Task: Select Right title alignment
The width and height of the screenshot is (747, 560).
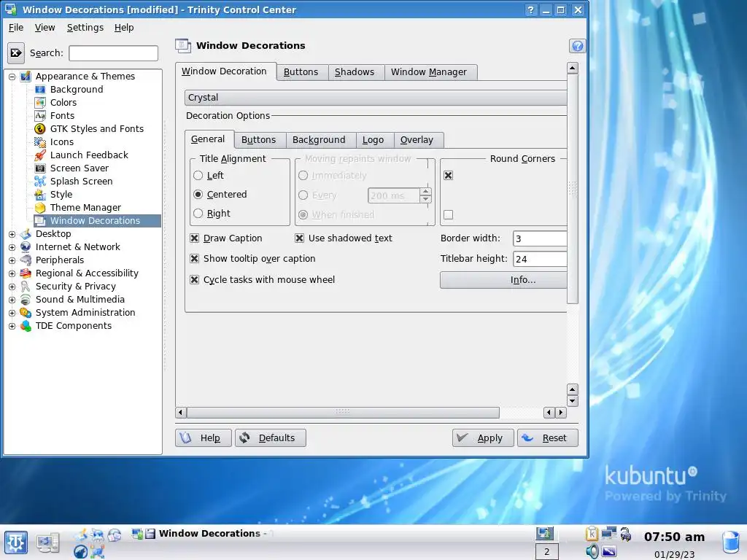Action: (198, 214)
